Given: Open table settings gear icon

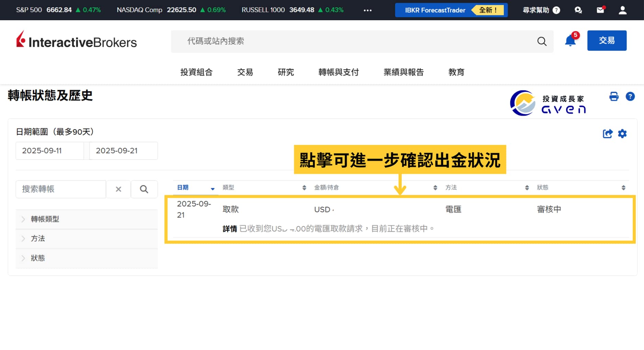Looking at the screenshot, I should coord(622,134).
